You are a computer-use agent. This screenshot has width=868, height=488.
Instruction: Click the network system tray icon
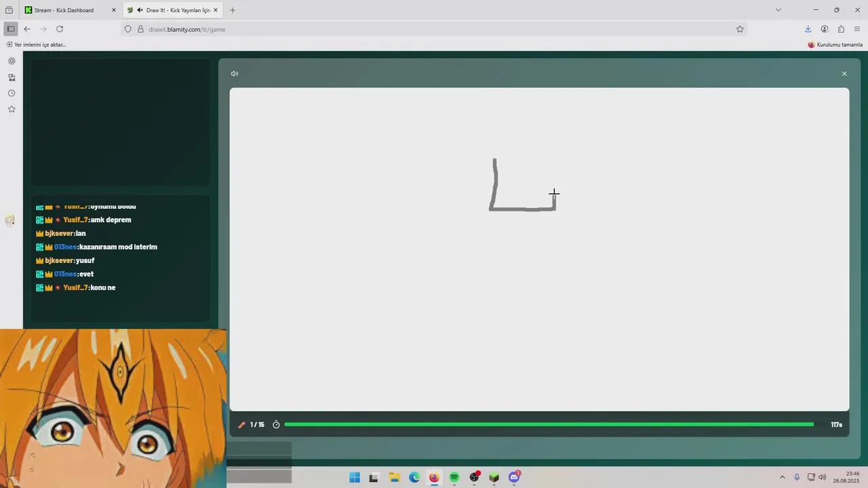(811, 477)
